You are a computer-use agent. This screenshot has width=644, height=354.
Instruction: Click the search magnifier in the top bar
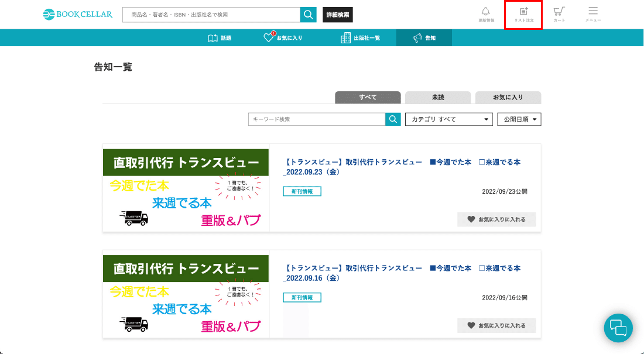pyautogui.click(x=308, y=14)
